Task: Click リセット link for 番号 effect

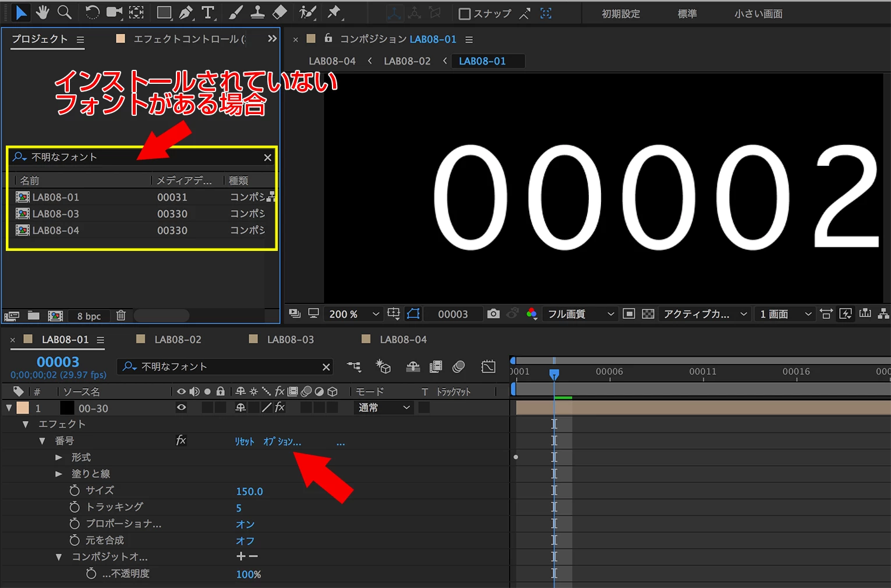Action: click(x=245, y=441)
